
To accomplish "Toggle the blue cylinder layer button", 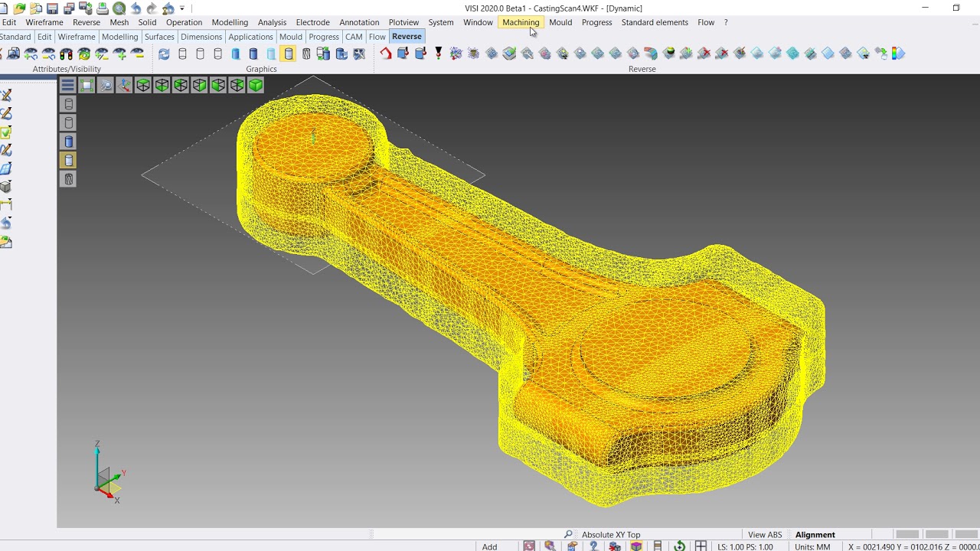I will [x=69, y=142].
